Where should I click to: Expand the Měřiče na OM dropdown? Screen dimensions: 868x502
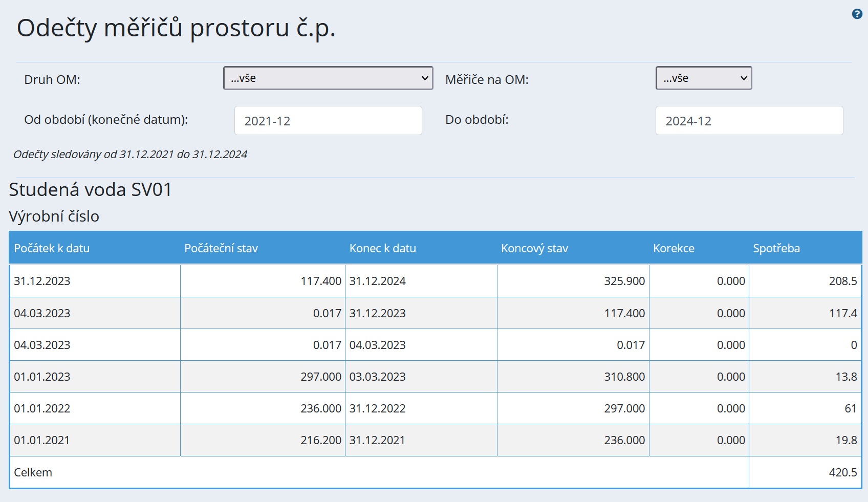(x=703, y=78)
